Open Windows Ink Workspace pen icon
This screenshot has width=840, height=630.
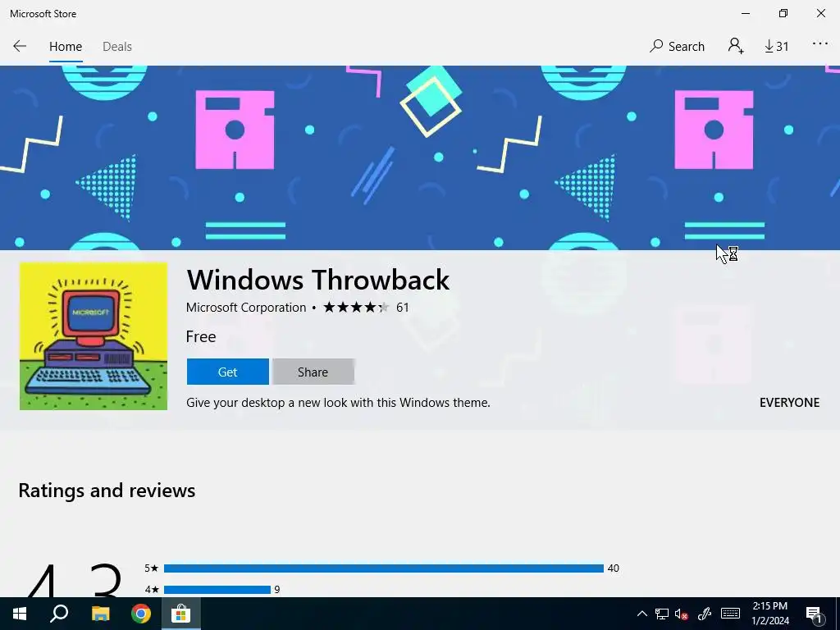(705, 614)
